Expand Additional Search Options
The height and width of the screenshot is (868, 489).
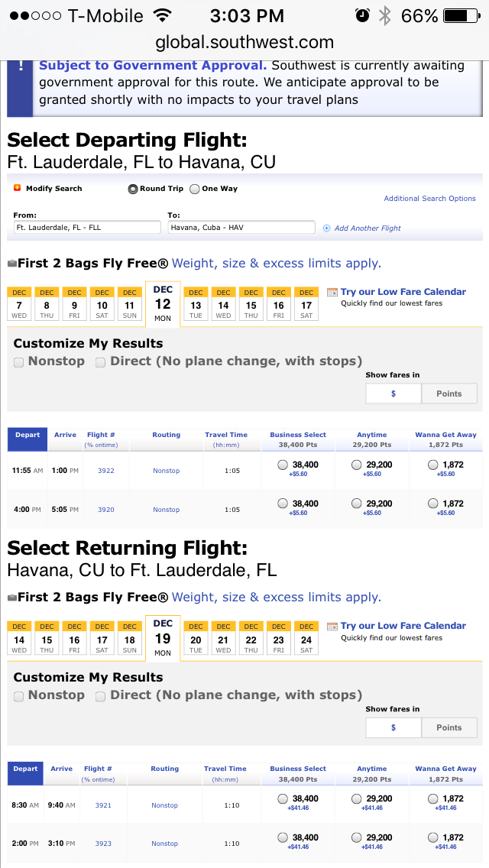click(x=429, y=198)
